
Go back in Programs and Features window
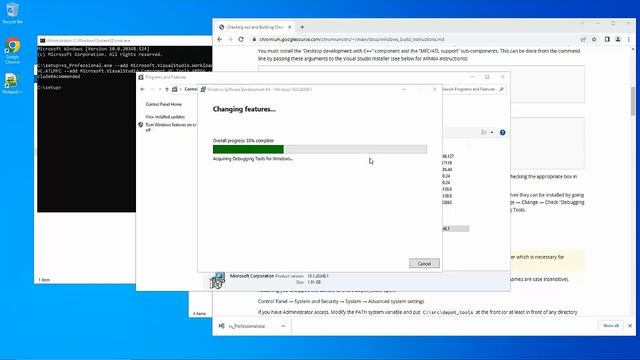(x=142, y=89)
